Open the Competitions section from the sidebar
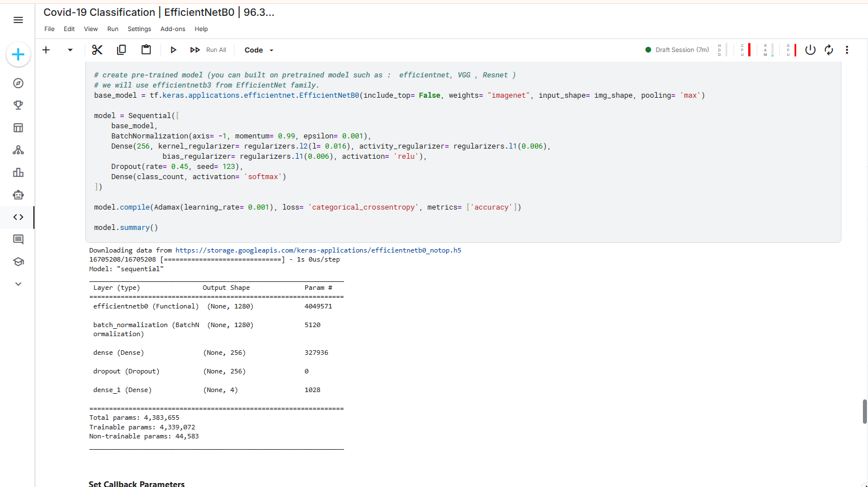Viewport: 868px width, 487px height. tap(18, 105)
